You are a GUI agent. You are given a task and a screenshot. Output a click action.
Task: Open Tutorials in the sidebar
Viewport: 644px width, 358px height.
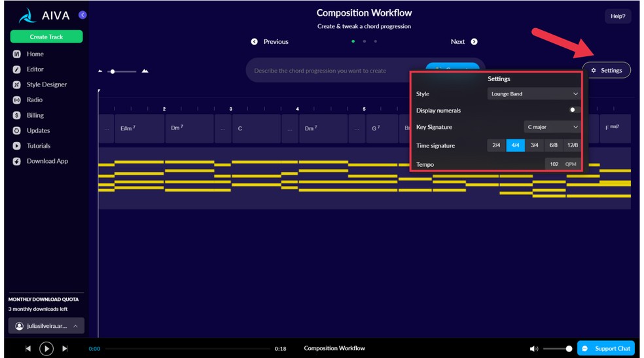click(39, 146)
